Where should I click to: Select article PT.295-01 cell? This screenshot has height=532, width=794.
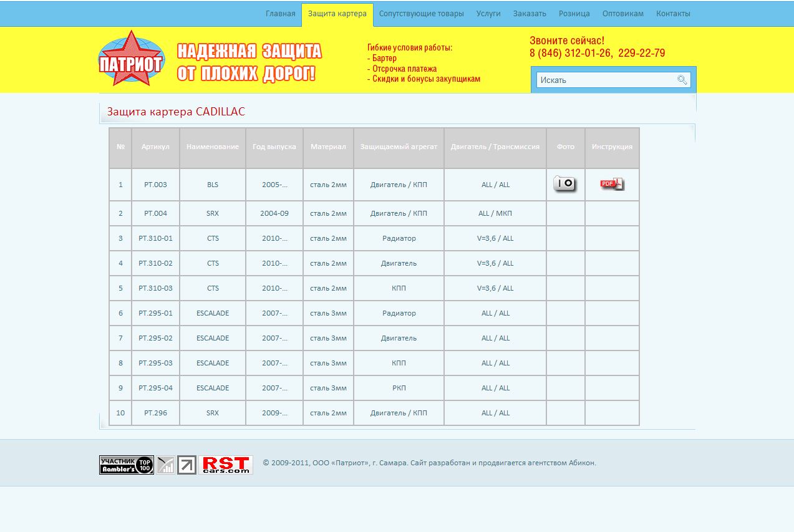click(155, 313)
